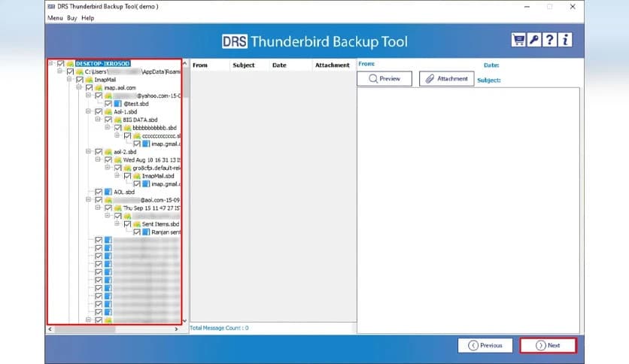Collapse the C:\Users path node
The image size is (629, 364).
[59, 71]
